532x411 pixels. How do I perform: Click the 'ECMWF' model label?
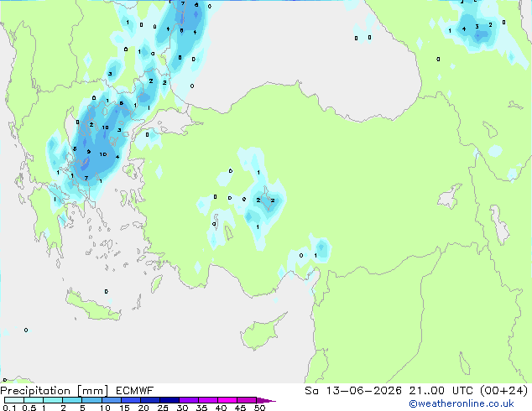[x=135, y=391]
